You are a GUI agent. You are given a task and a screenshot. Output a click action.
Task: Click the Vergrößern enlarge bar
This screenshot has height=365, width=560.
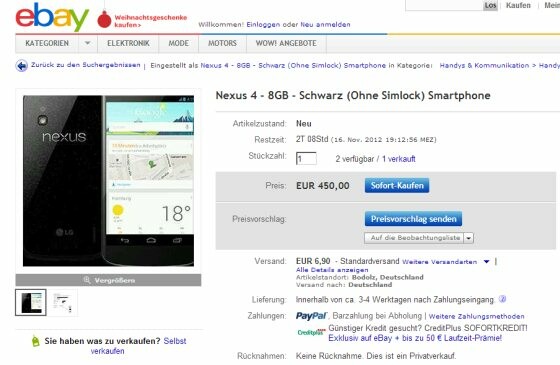[x=108, y=280]
